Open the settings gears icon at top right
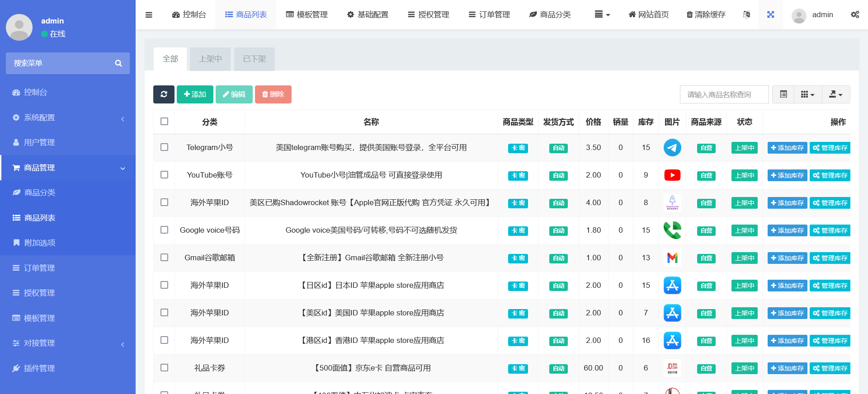The height and width of the screenshot is (394, 868). click(x=854, y=15)
